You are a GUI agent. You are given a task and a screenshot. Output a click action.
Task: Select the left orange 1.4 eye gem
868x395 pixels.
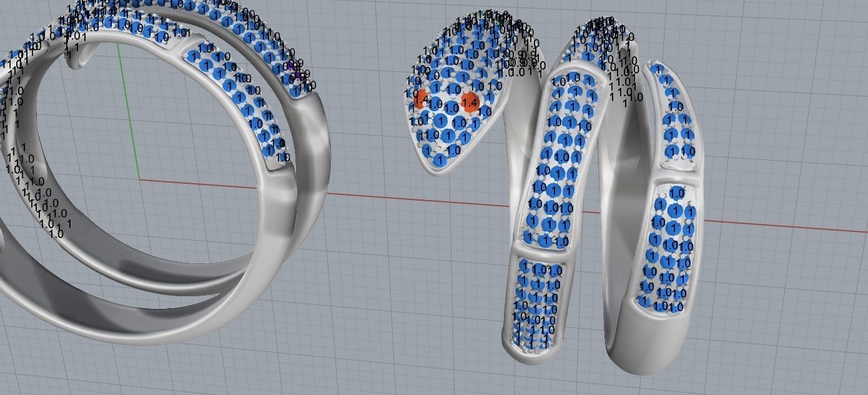click(x=422, y=99)
